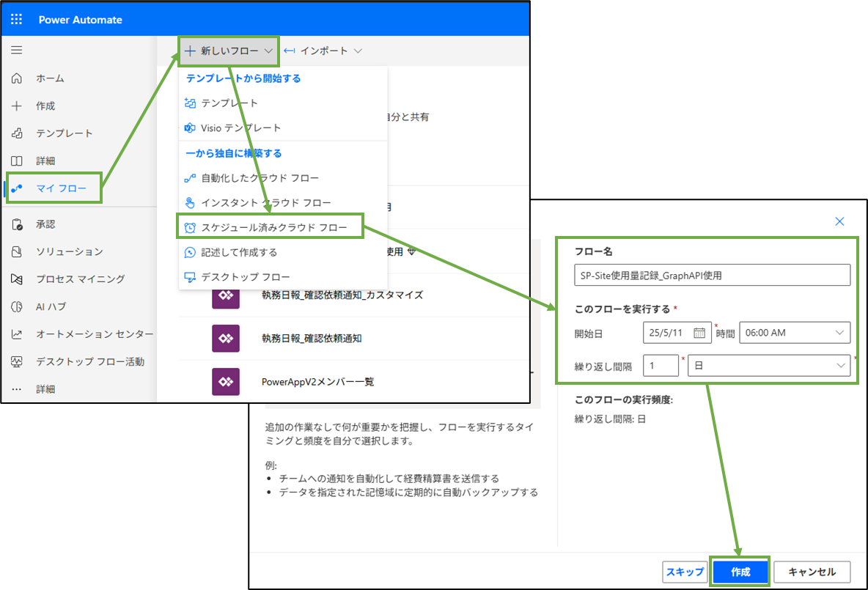Click the デスクトップ フロー monitor icon

[190, 277]
